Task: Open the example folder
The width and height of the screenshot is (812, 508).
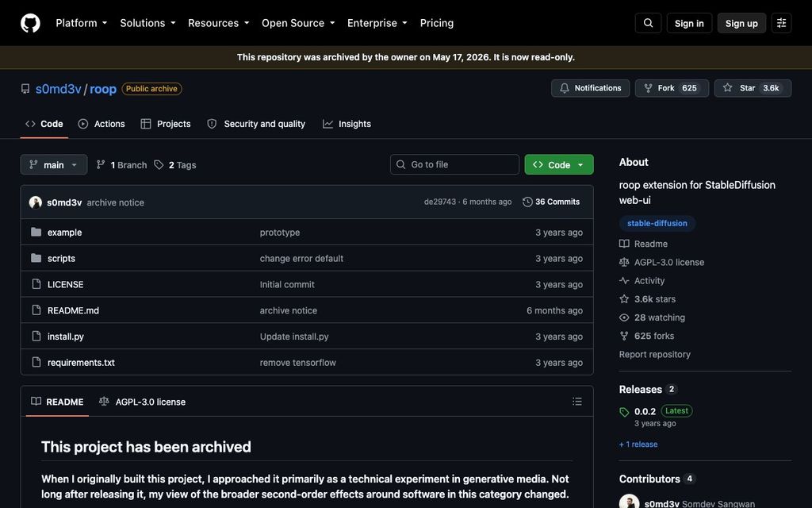Action: (65, 233)
